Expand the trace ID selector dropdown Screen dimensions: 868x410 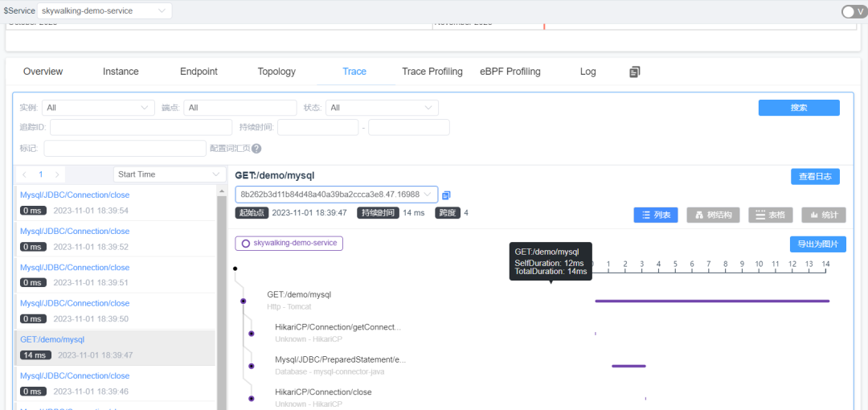click(x=337, y=195)
